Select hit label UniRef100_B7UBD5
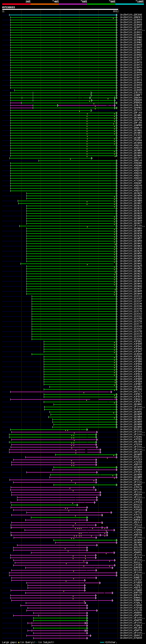146x644 pixels. click(x=131, y=583)
